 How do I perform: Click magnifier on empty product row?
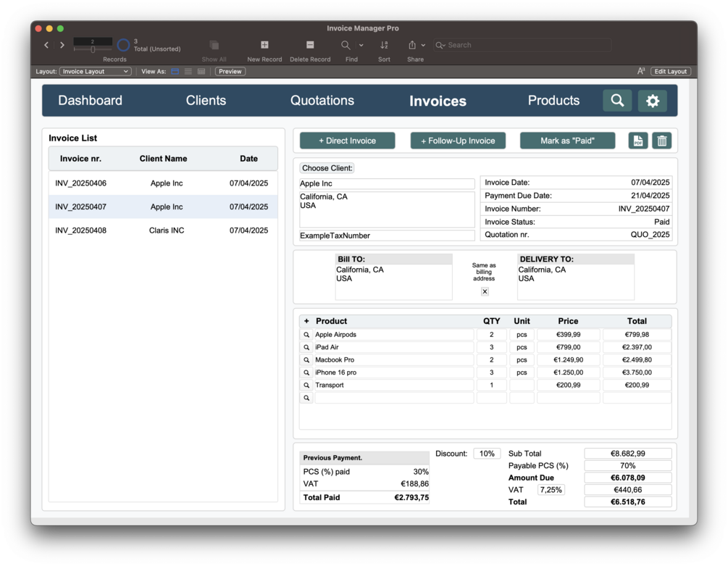coord(306,398)
